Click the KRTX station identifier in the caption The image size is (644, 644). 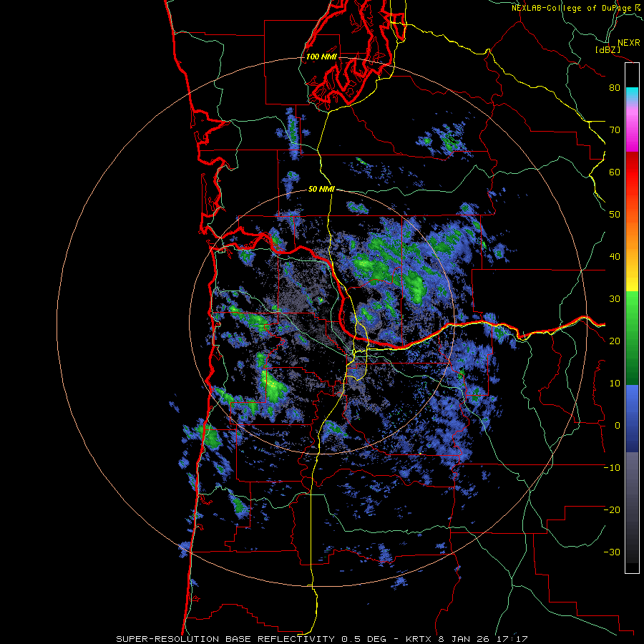(x=419, y=639)
